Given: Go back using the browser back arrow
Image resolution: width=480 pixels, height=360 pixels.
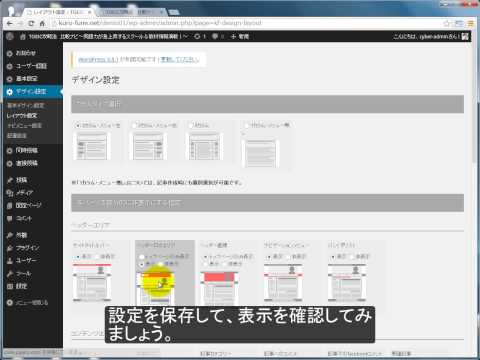Looking at the screenshot, I should pos(10,23).
